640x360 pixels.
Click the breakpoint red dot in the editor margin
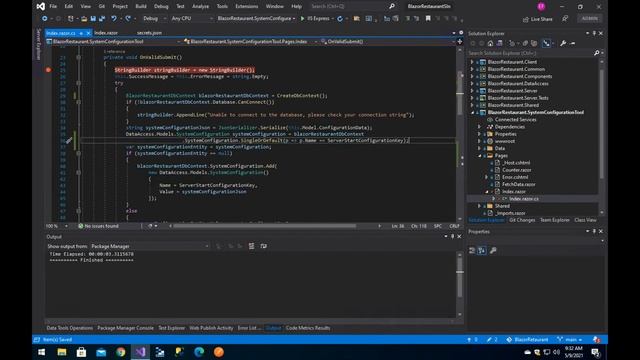tap(49, 70)
